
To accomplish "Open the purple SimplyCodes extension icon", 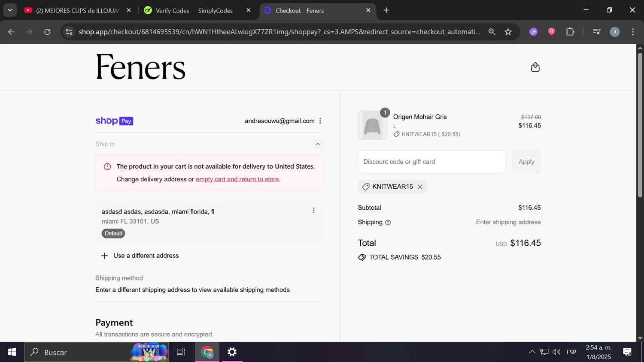I will [534, 32].
